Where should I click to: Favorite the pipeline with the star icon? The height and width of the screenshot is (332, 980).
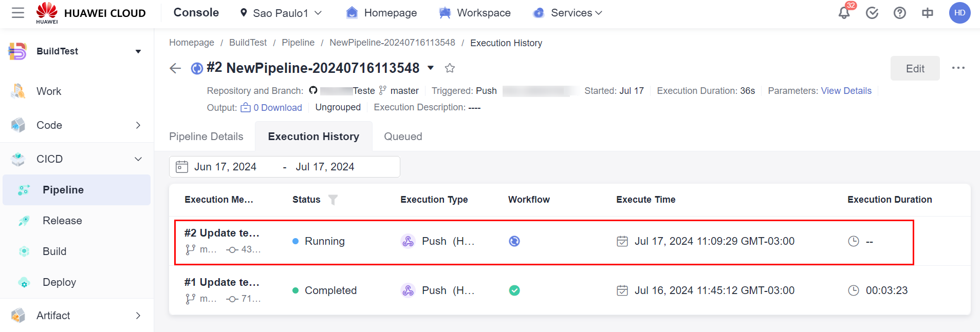(450, 68)
